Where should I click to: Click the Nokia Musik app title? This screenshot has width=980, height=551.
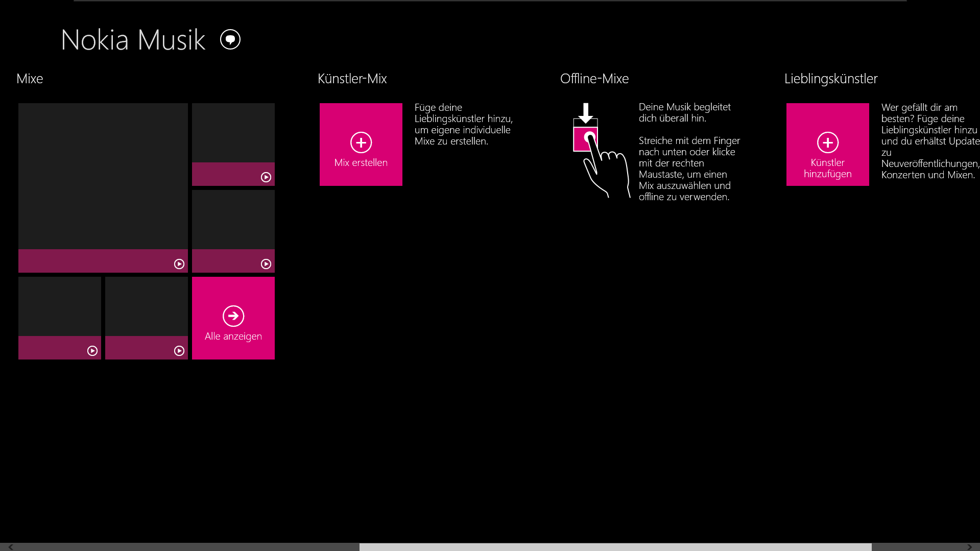point(133,40)
